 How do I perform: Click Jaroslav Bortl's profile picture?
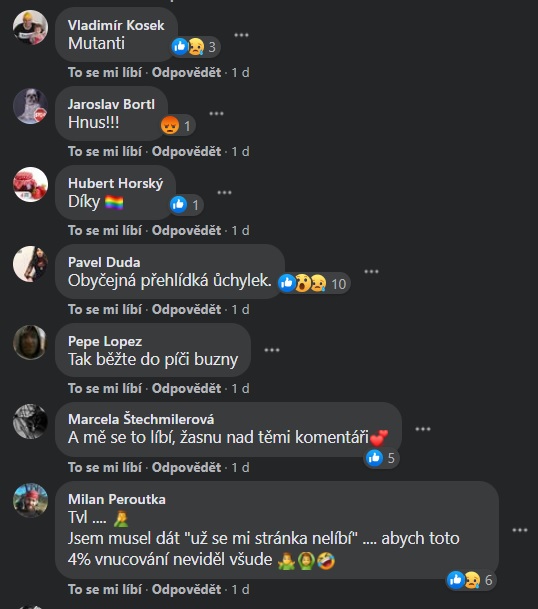click(30, 106)
